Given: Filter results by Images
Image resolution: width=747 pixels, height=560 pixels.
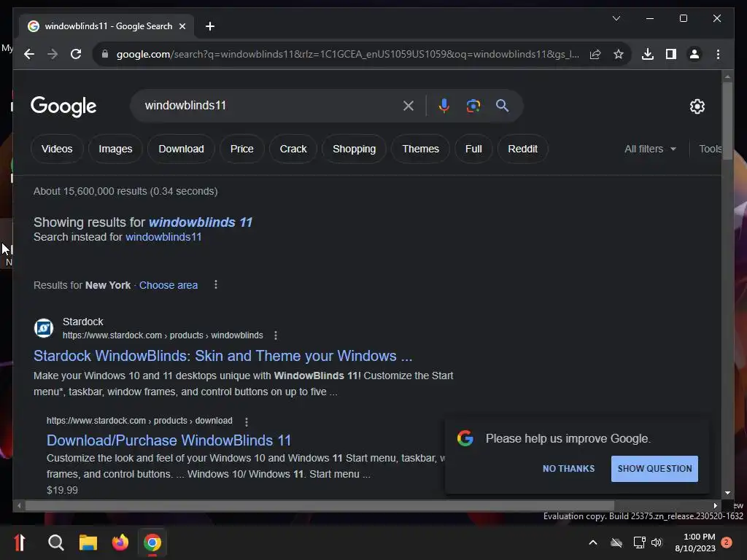Looking at the screenshot, I should click(x=115, y=149).
